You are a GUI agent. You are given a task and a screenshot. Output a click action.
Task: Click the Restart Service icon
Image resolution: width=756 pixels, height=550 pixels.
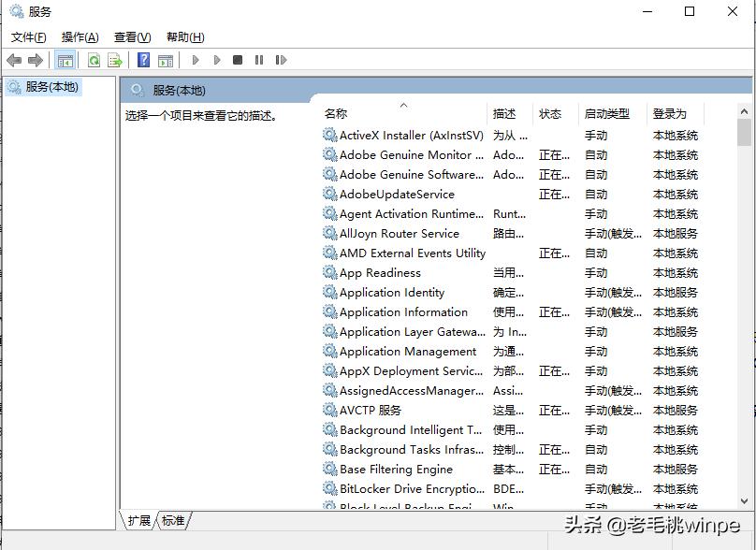pos(282,60)
